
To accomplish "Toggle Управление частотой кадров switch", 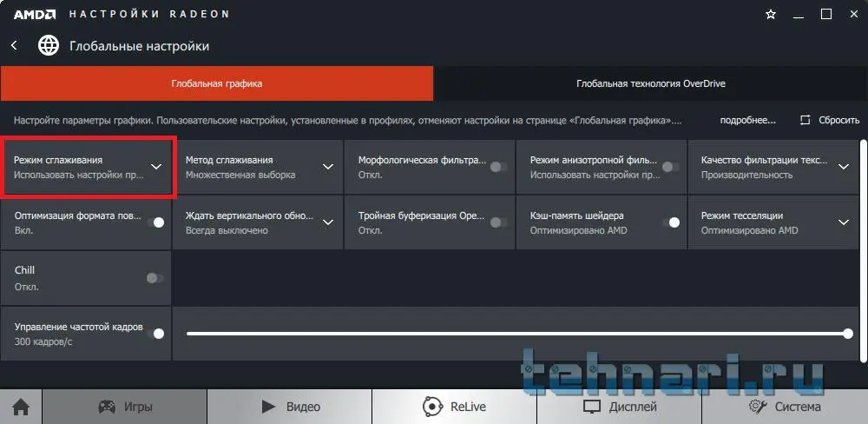I will point(155,334).
